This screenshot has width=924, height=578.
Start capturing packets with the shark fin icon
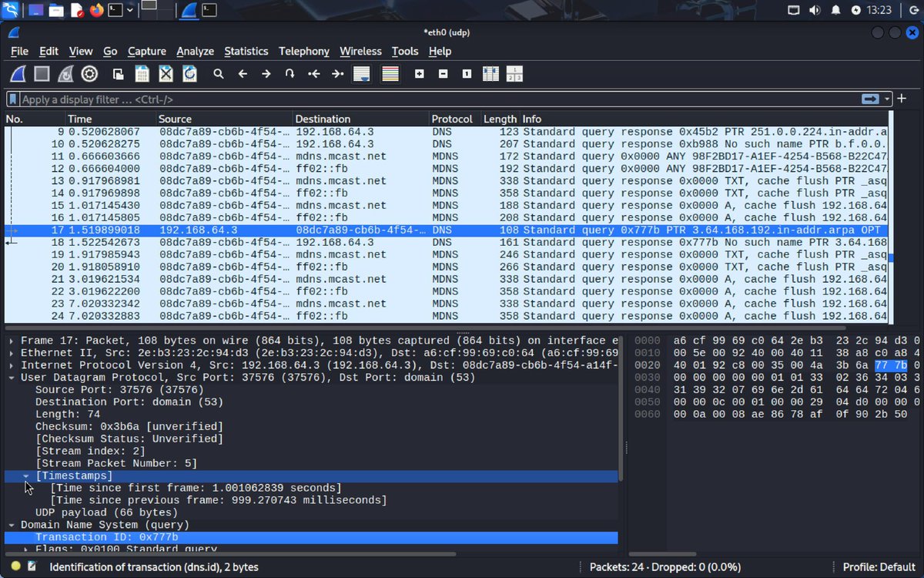[x=18, y=74]
